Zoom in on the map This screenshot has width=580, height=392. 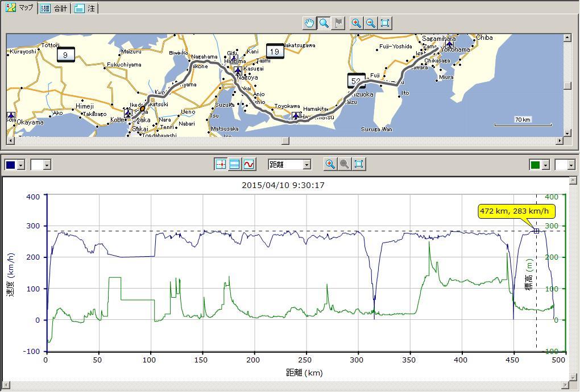point(356,23)
